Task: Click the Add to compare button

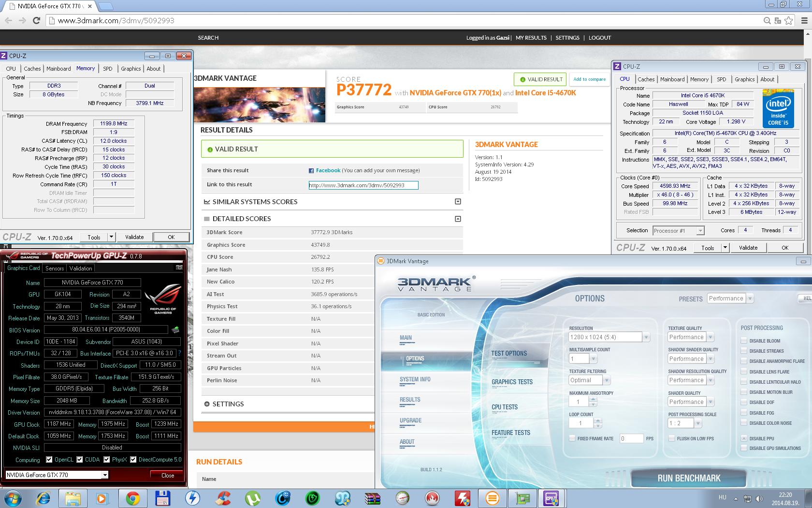Action: click(x=589, y=79)
